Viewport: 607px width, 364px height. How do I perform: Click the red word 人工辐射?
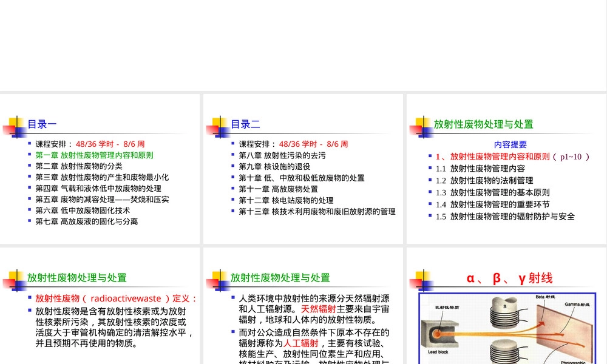[301, 343]
